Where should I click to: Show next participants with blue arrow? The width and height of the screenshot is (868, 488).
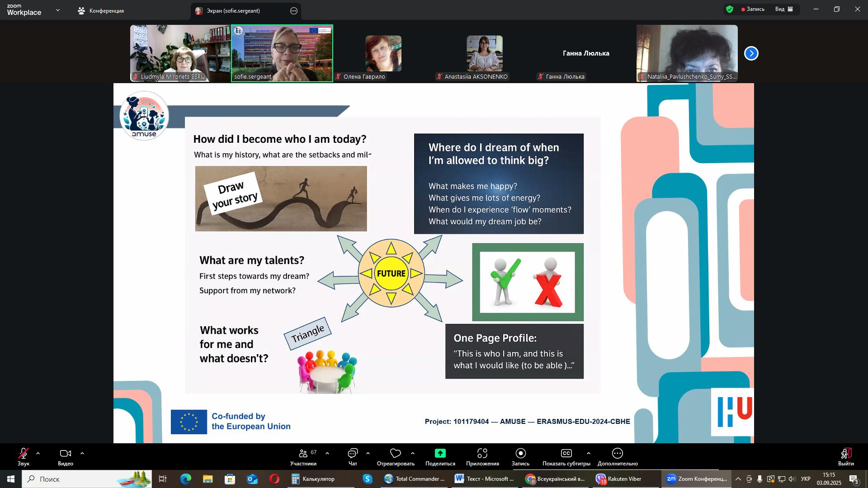tap(751, 53)
